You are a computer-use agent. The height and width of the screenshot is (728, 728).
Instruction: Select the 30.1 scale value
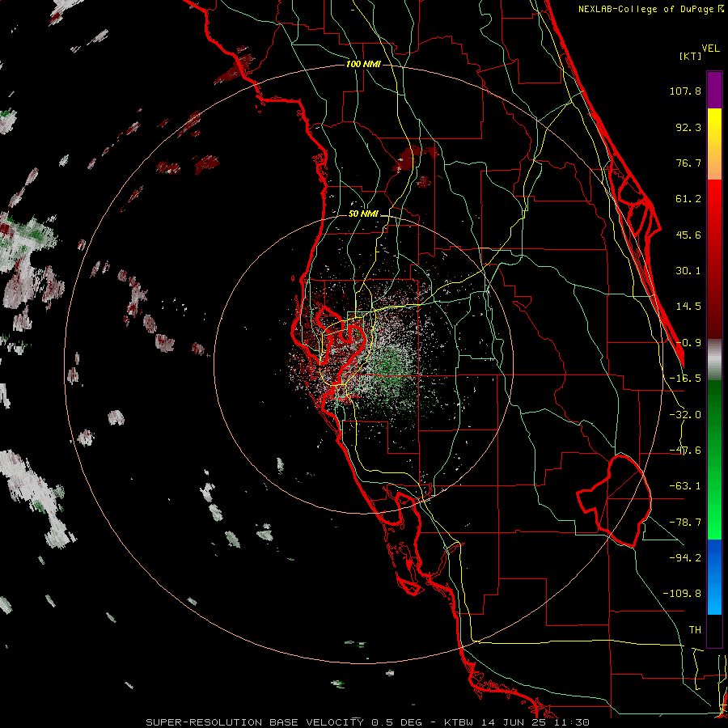(x=688, y=271)
